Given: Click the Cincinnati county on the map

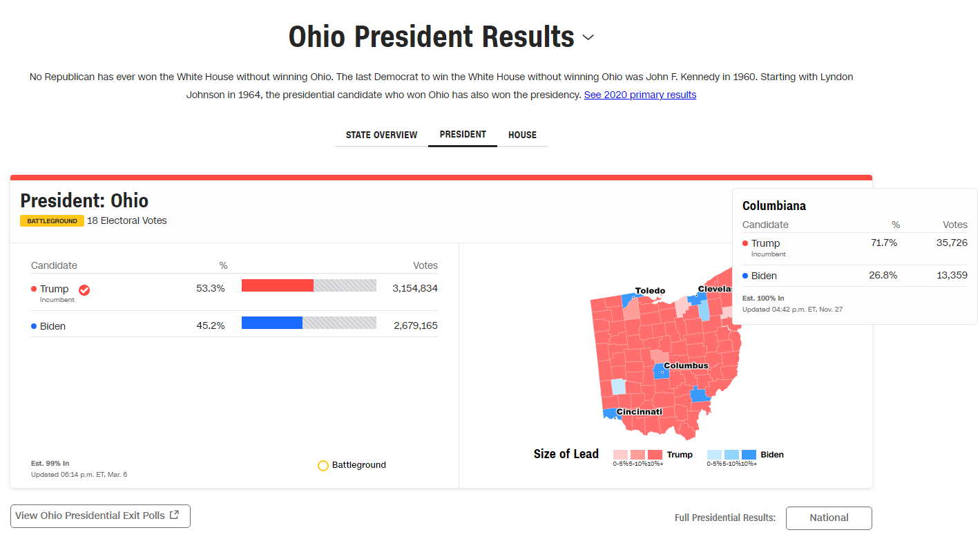Looking at the screenshot, I should click(608, 414).
